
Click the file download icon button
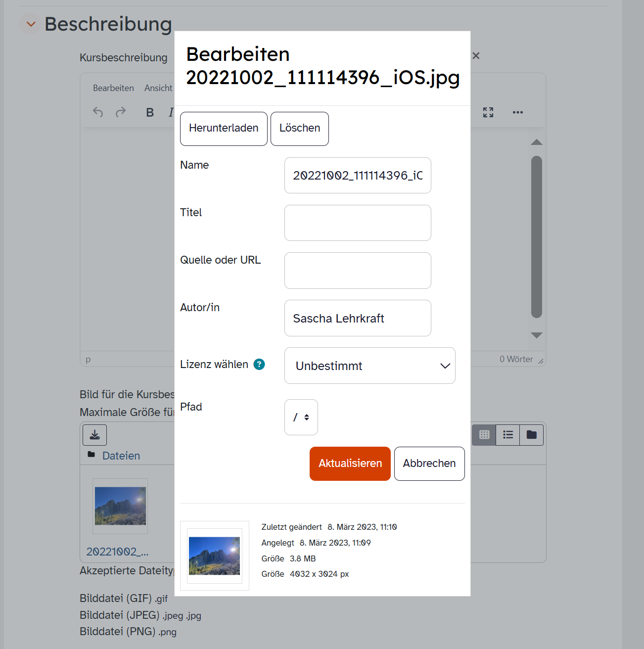click(95, 435)
